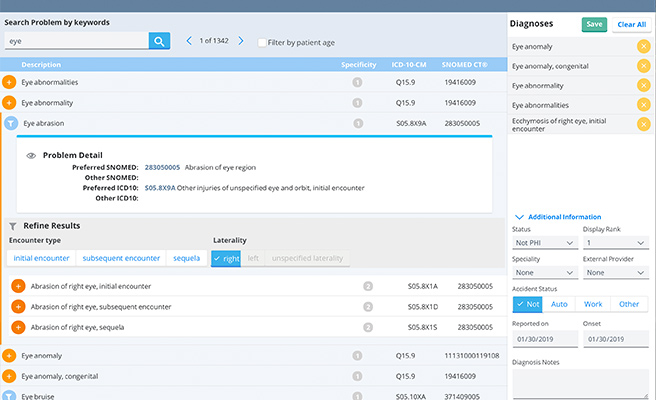656x400 pixels.
Task: Remove Ecchymosis of right eye diagnosis
Action: tap(643, 124)
